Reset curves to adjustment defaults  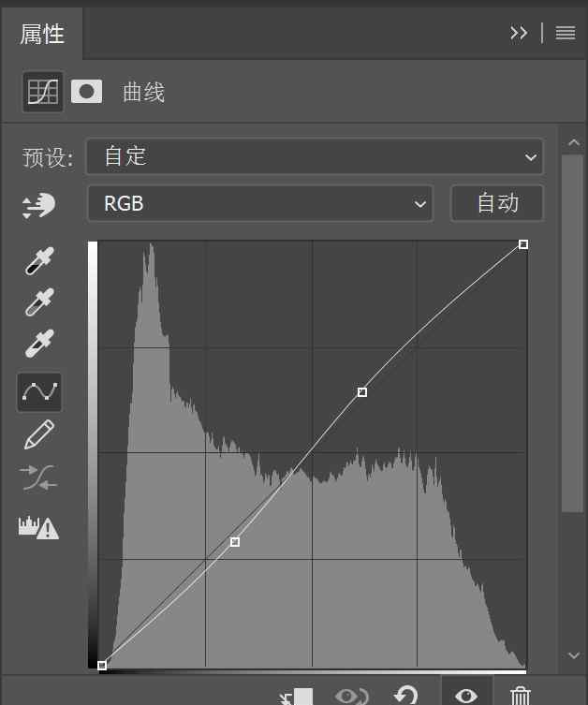pos(405,696)
